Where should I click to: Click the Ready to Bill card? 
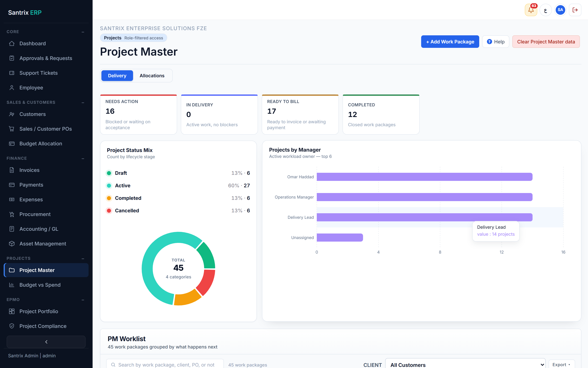(300, 114)
